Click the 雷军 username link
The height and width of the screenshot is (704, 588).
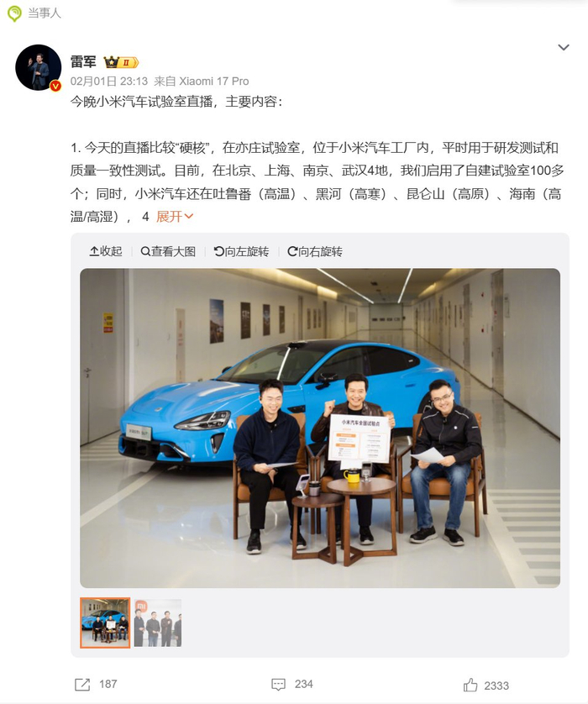pos(83,61)
